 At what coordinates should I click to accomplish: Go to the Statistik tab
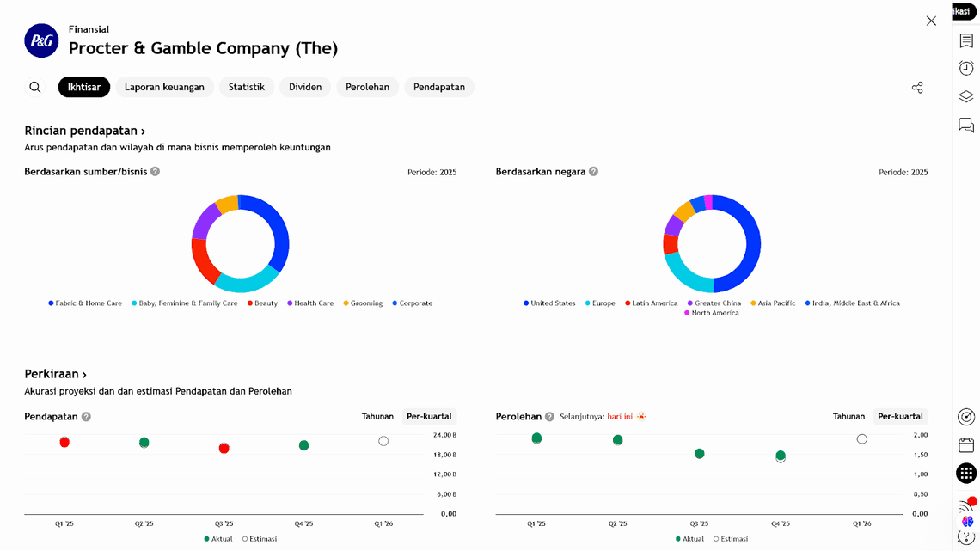pos(247,87)
